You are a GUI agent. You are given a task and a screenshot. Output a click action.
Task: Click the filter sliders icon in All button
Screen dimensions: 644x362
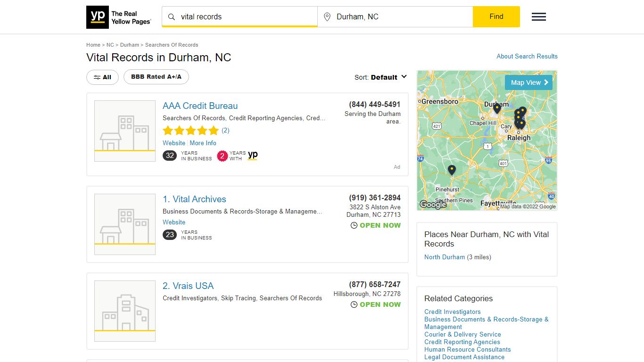click(97, 77)
